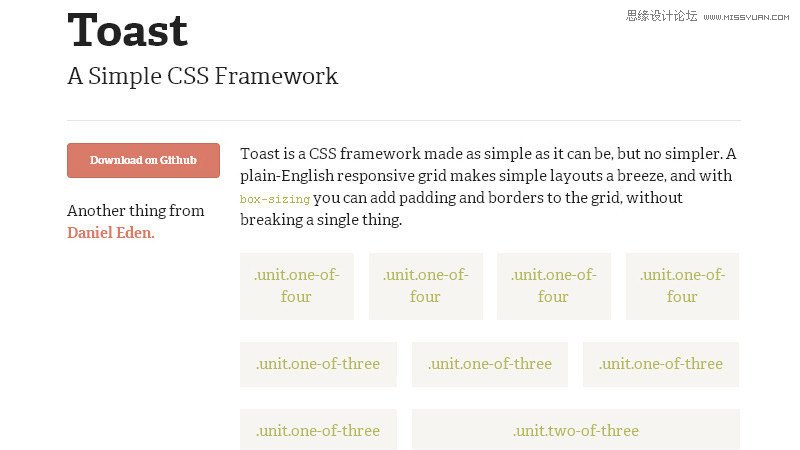This screenshot has width=800, height=450.
Task: Click the Another thing from text
Action: tap(135, 211)
